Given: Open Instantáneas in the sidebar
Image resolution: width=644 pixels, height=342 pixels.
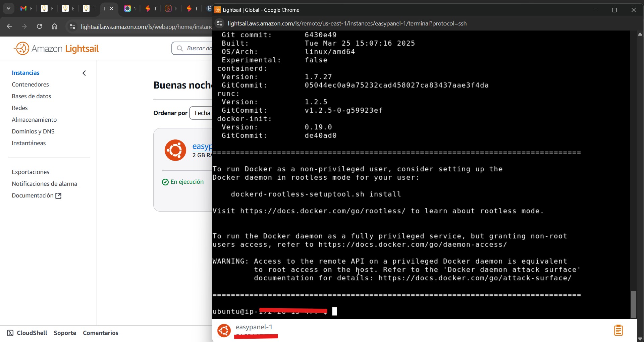Looking at the screenshot, I should click(29, 143).
